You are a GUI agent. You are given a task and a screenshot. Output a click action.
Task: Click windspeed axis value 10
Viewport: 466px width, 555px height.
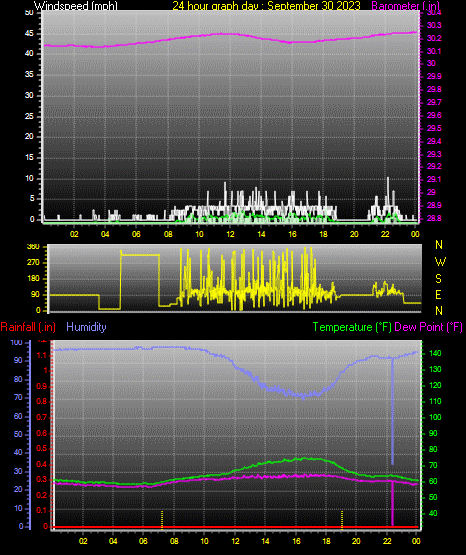point(29,178)
